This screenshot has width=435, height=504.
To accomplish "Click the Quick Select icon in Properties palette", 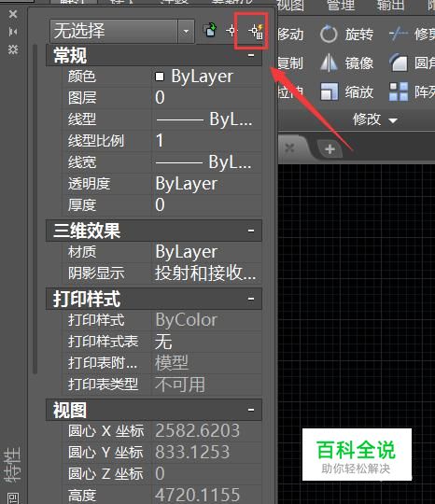I will click(256, 32).
